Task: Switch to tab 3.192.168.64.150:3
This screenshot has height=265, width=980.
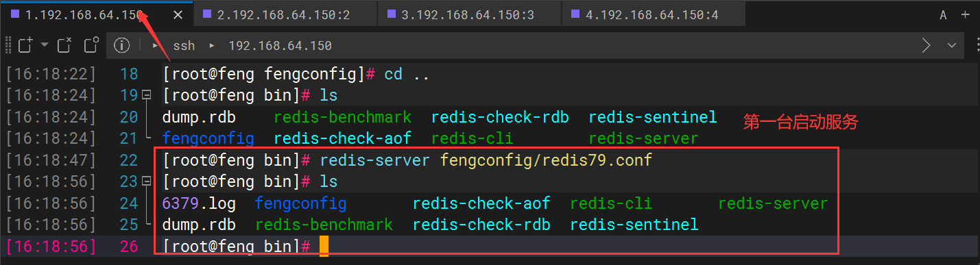Action: (x=468, y=14)
